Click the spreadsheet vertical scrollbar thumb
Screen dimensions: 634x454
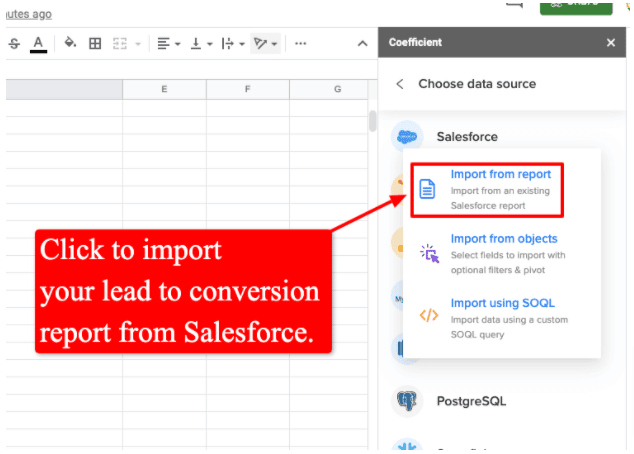point(372,121)
